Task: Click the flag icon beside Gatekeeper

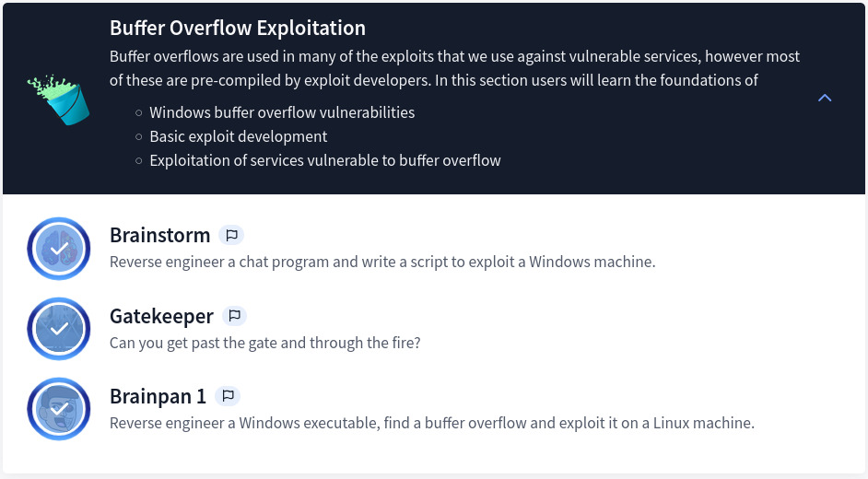Action: 235,316
